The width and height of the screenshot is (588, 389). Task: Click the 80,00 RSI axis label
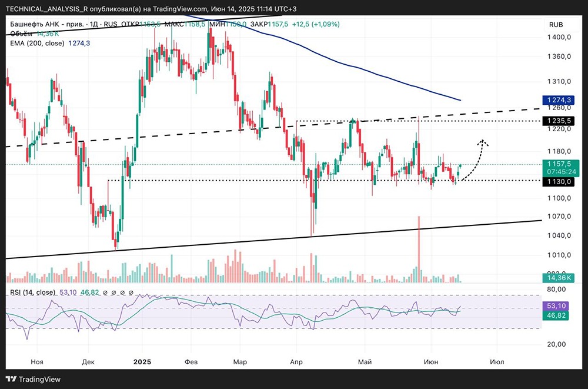pos(556,289)
